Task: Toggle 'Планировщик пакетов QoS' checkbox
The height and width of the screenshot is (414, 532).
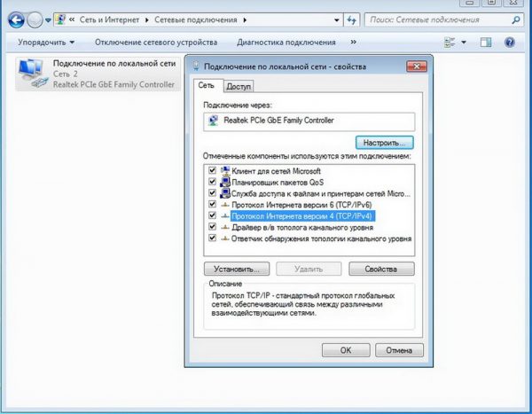Action: coord(213,182)
